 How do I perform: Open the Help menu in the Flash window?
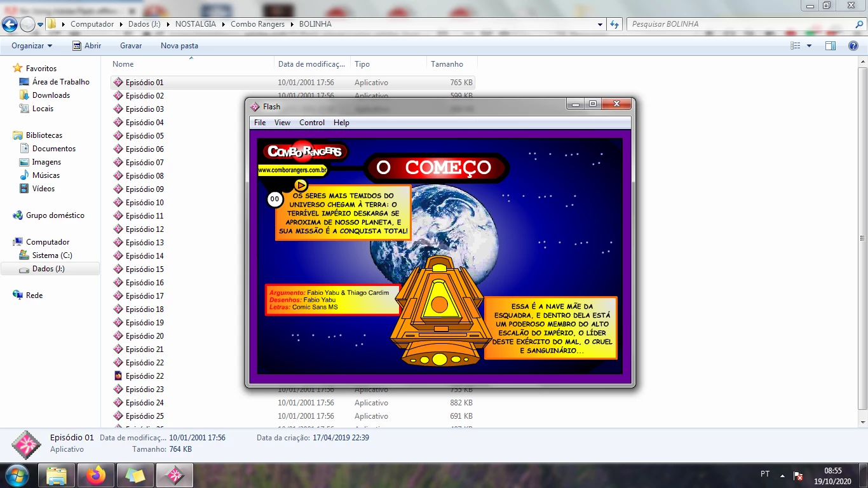pyautogui.click(x=341, y=123)
